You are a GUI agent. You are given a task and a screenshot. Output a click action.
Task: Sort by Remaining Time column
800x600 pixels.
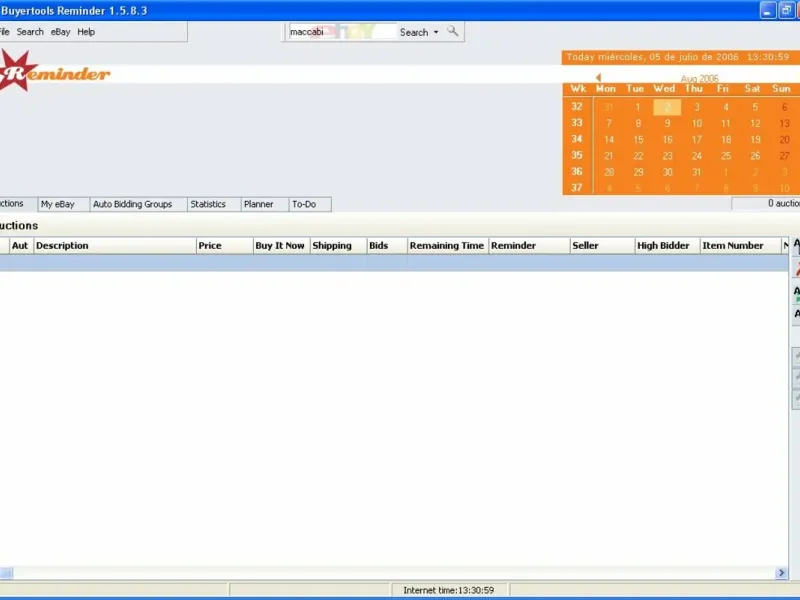448,245
